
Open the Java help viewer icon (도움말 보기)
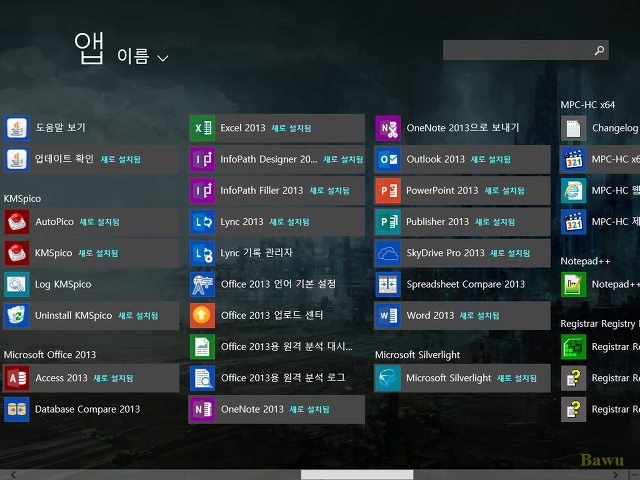coord(17,128)
